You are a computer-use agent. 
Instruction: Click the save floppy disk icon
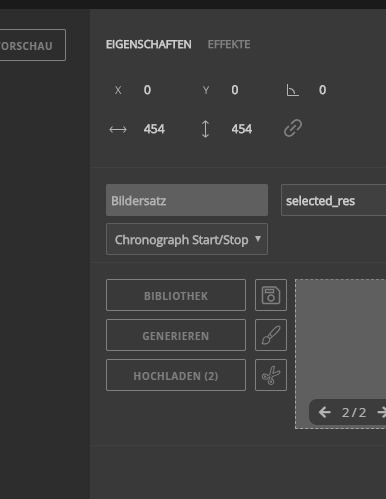[x=271, y=295]
